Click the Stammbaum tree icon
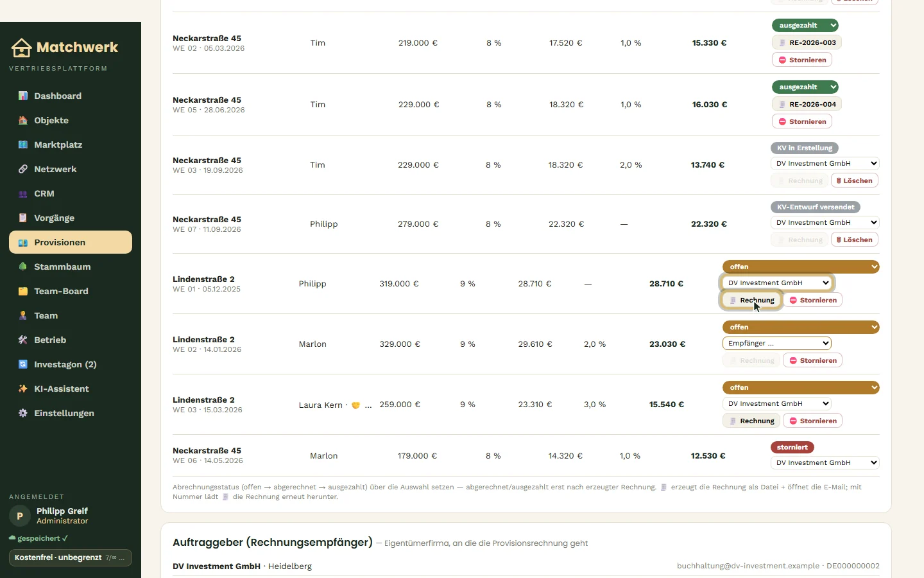 (23, 267)
